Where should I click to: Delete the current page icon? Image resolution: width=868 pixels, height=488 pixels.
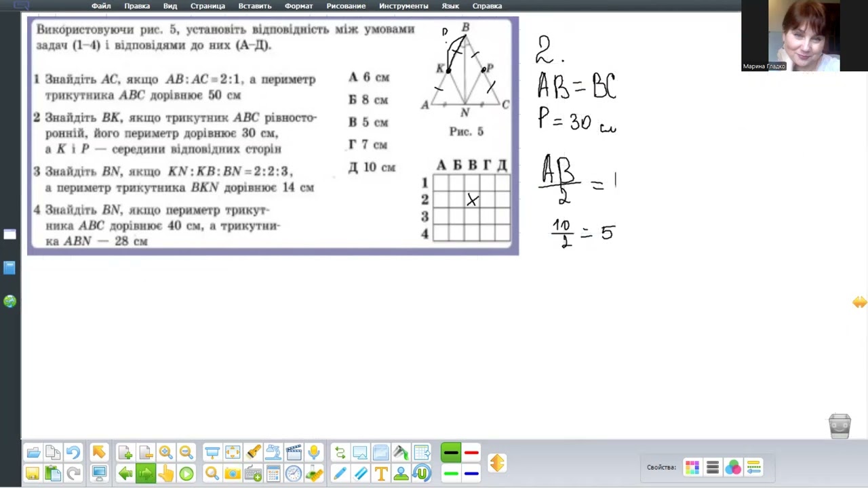tap(145, 452)
